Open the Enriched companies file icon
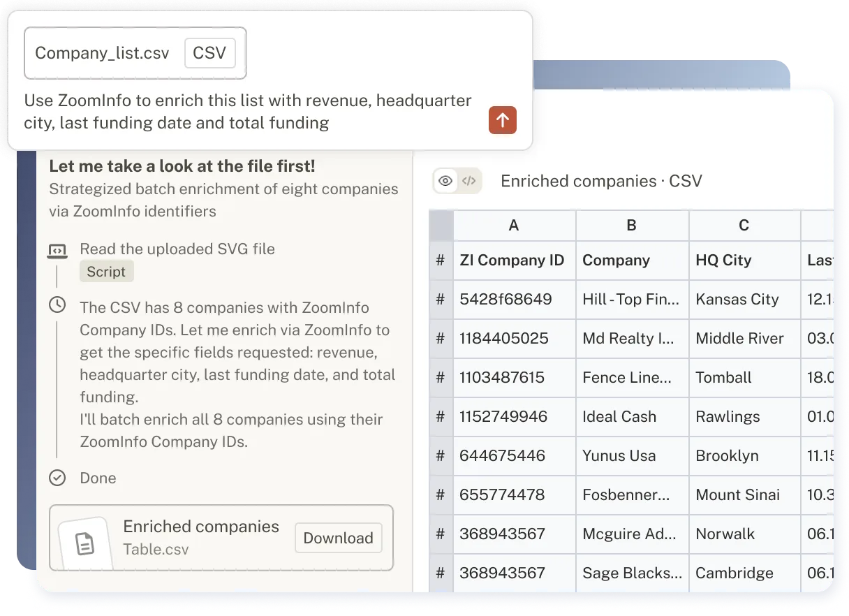The width and height of the screenshot is (849, 616). point(84,543)
